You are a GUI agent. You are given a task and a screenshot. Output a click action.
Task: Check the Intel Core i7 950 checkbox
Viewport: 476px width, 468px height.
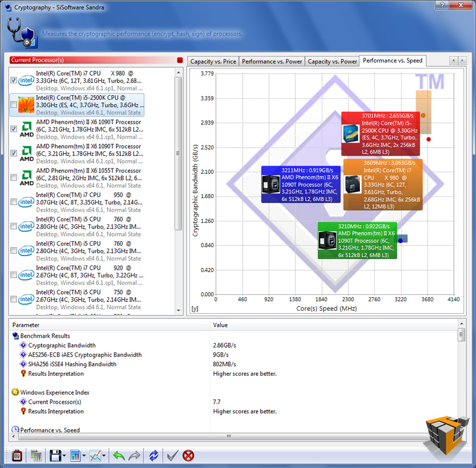13,202
